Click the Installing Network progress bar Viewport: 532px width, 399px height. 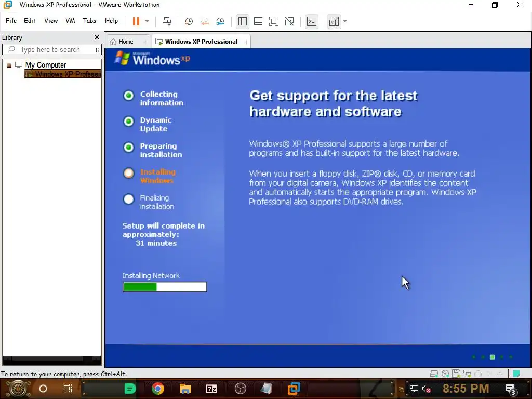[x=165, y=287]
